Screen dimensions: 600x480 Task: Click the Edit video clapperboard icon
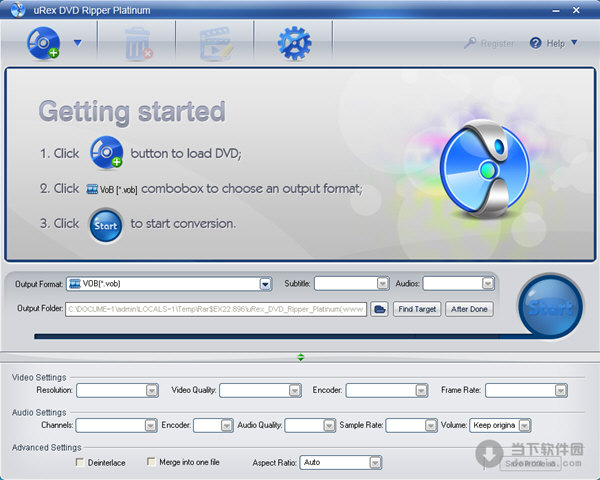click(216, 44)
